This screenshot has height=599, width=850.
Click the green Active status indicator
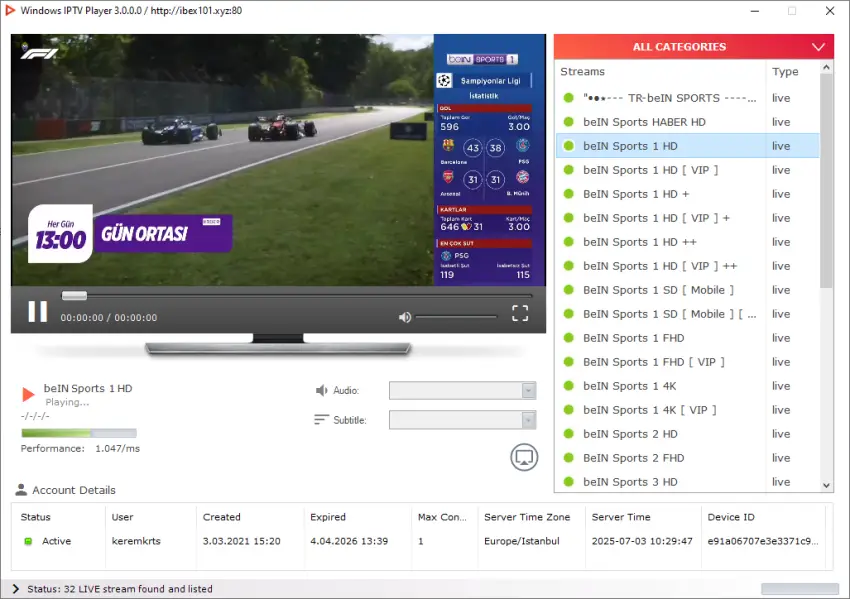28,541
